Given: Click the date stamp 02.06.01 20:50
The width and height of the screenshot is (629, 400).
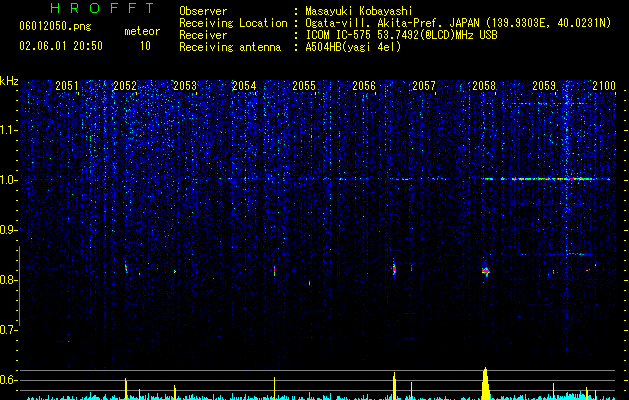Looking at the screenshot, I should (x=61, y=46).
